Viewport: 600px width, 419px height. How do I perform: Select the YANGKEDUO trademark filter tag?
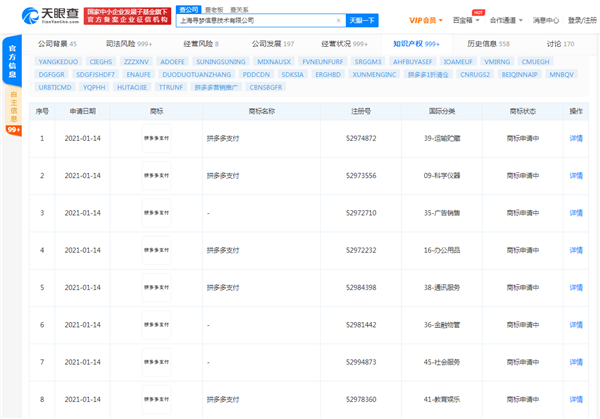(x=59, y=62)
